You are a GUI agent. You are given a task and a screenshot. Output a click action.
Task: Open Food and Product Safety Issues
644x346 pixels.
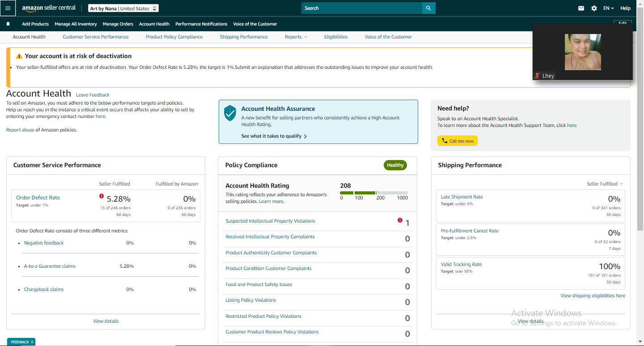(x=258, y=284)
